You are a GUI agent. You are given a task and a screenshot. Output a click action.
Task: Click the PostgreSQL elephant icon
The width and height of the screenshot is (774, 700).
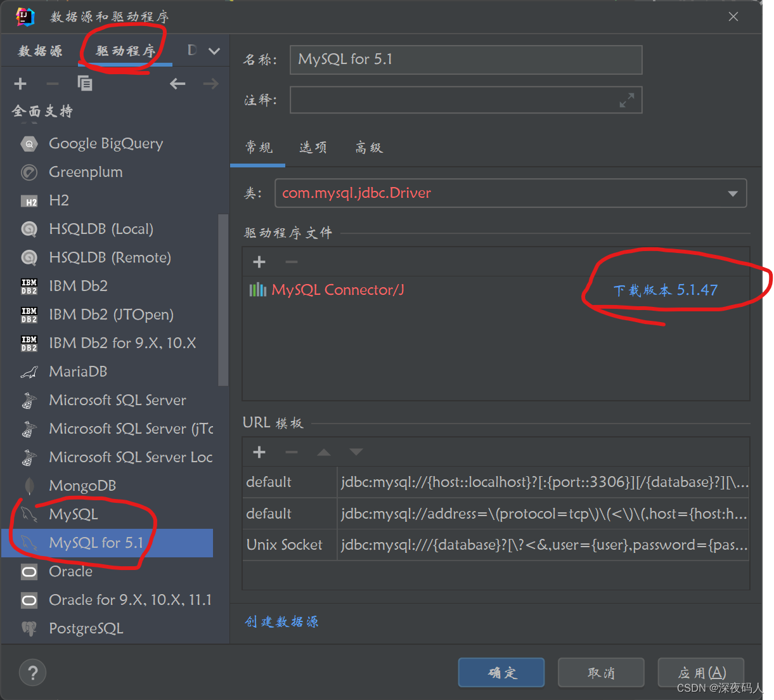click(29, 629)
